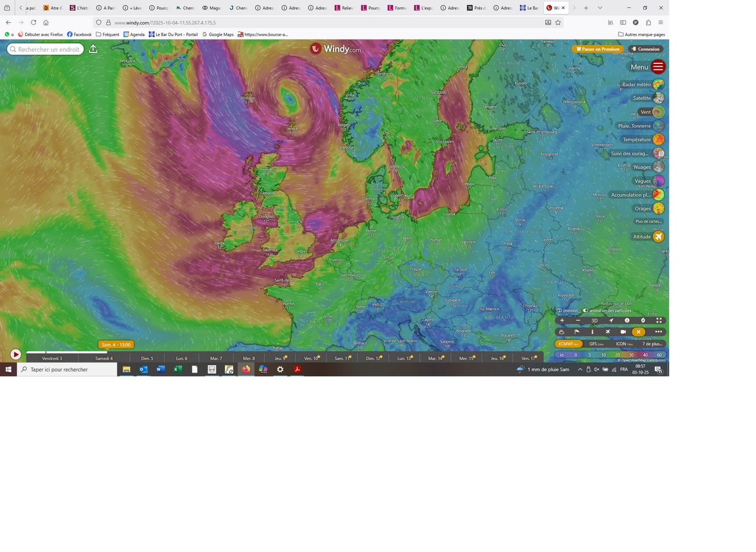Expand the red hamburger Menu

[658, 67]
